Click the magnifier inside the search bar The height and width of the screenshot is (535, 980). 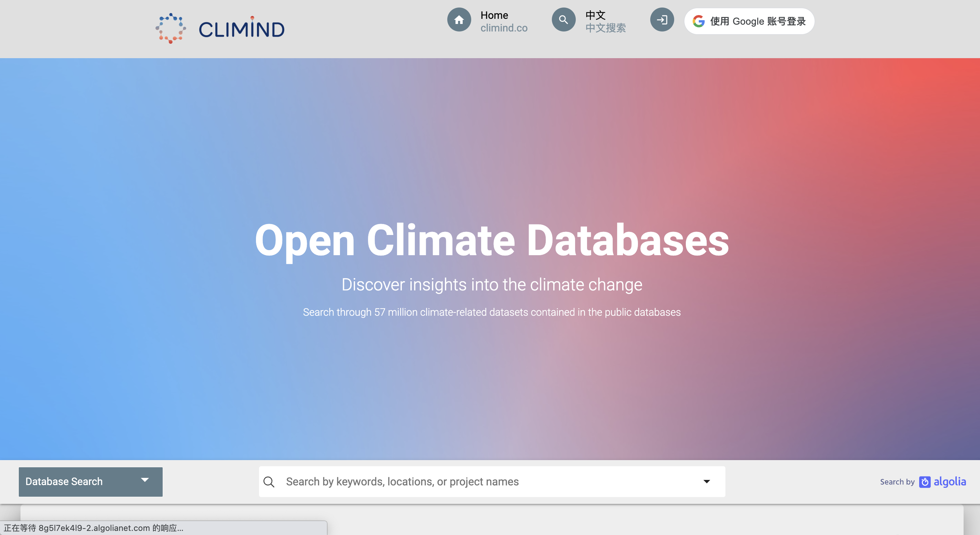coord(269,481)
